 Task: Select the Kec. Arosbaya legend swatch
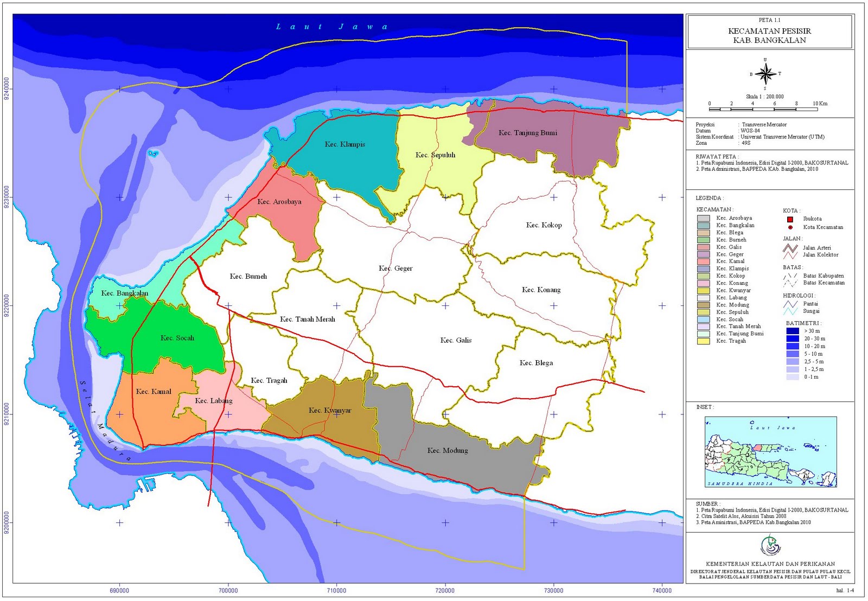click(x=703, y=218)
